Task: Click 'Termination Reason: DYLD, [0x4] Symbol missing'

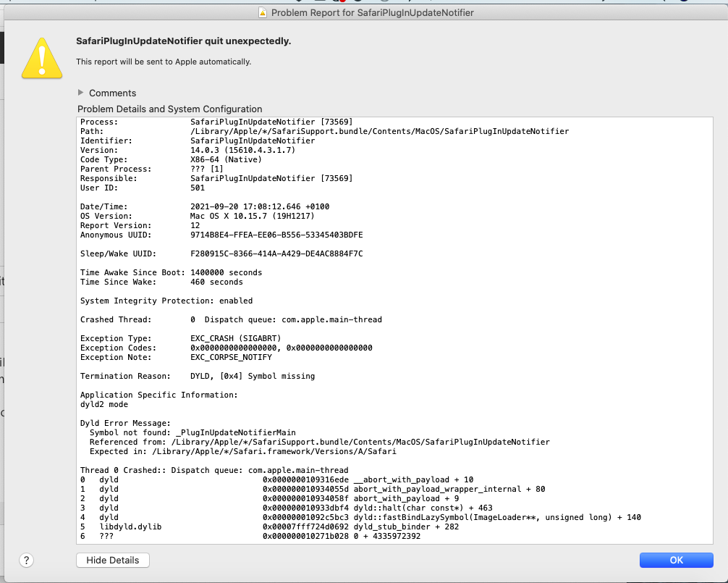Action: [198, 376]
